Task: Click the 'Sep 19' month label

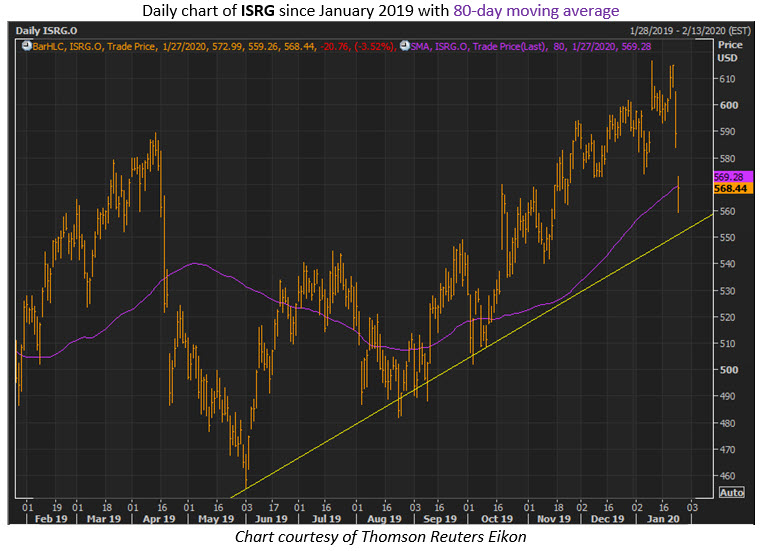Action: [x=440, y=518]
